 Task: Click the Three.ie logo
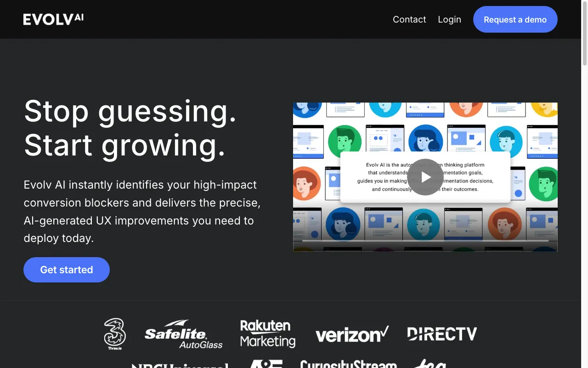click(114, 334)
